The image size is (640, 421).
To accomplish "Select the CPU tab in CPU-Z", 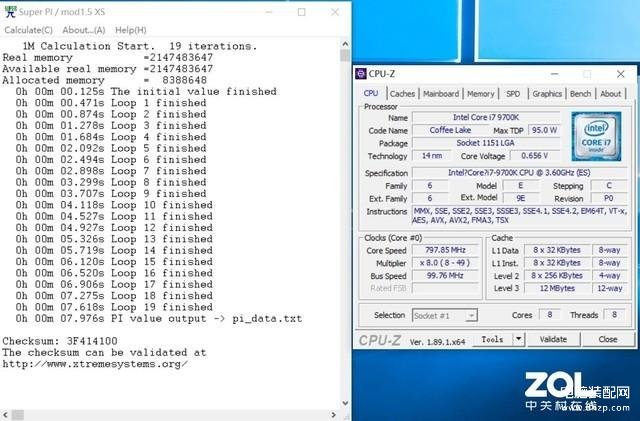I will click(371, 94).
